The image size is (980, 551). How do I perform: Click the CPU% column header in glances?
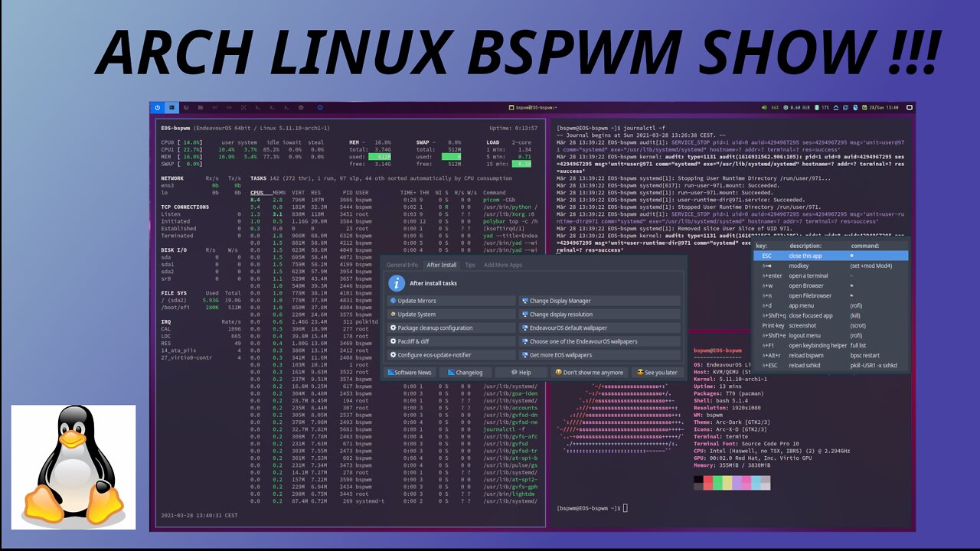[x=257, y=193]
